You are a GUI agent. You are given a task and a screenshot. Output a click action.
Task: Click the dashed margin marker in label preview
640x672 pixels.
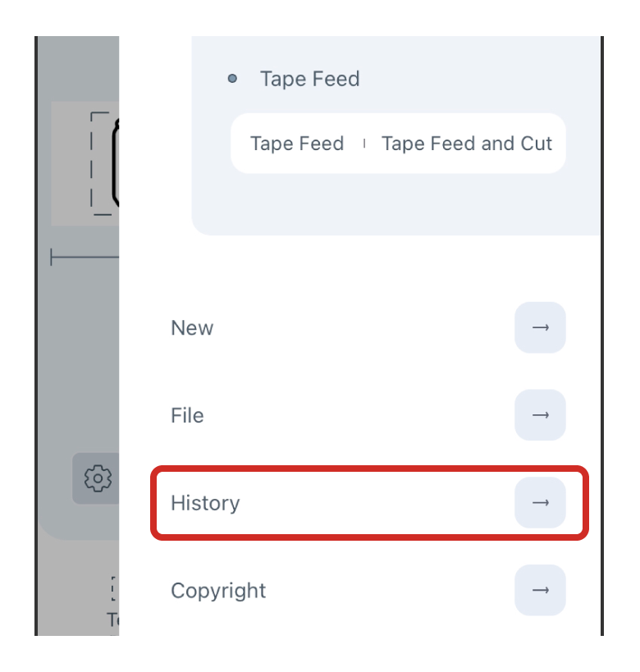(98, 163)
